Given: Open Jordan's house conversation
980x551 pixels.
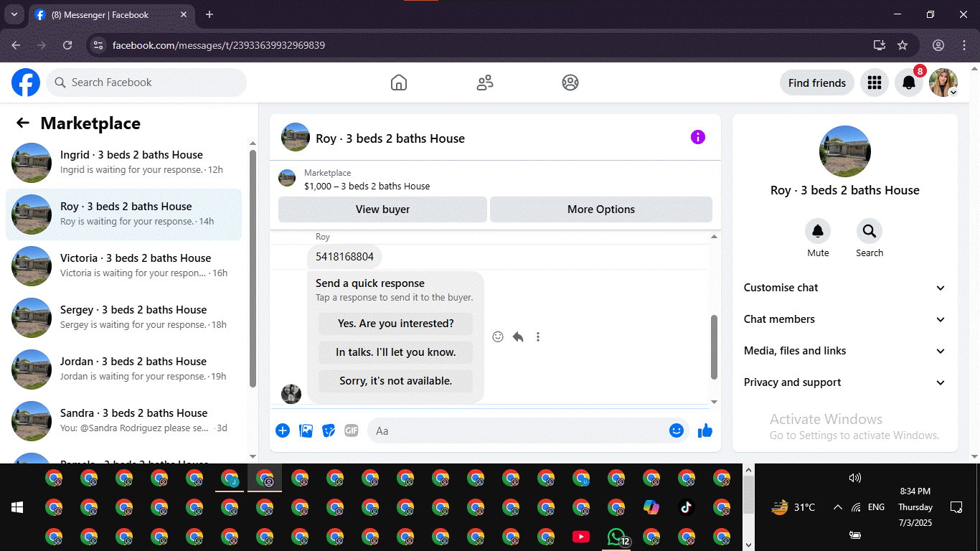Looking at the screenshot, I should pyautogui.click(x=124, y=369).
